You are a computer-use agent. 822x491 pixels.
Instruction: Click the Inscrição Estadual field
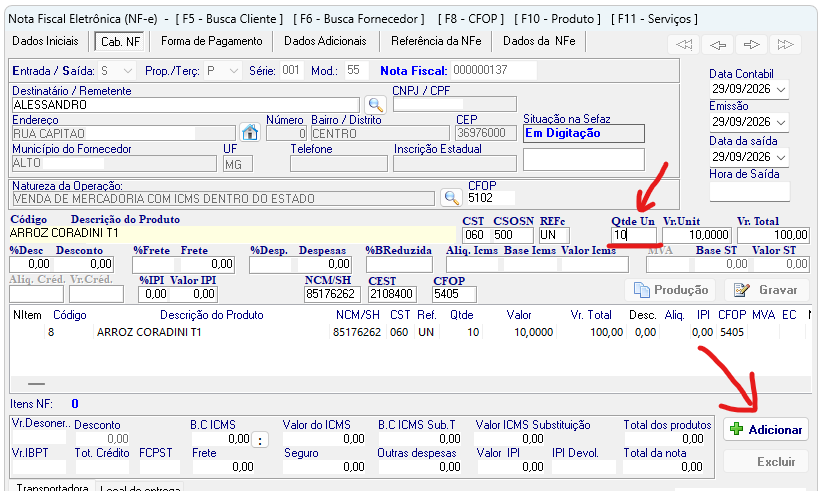coord(455,164)
